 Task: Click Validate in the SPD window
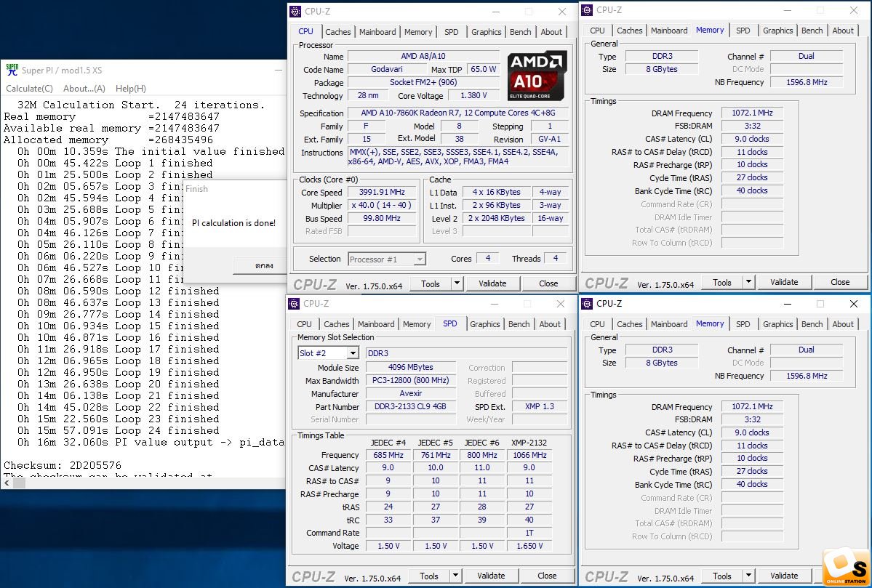point(491,576)
